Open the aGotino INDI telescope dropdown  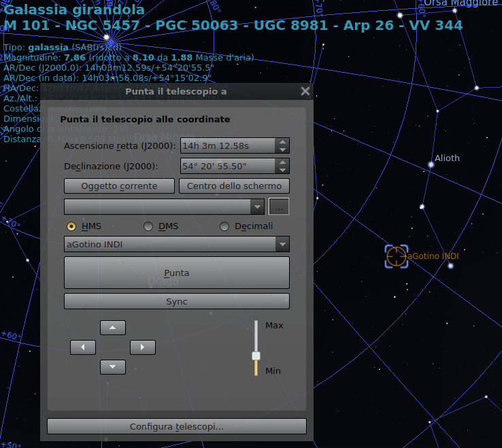tap(283, 245)
